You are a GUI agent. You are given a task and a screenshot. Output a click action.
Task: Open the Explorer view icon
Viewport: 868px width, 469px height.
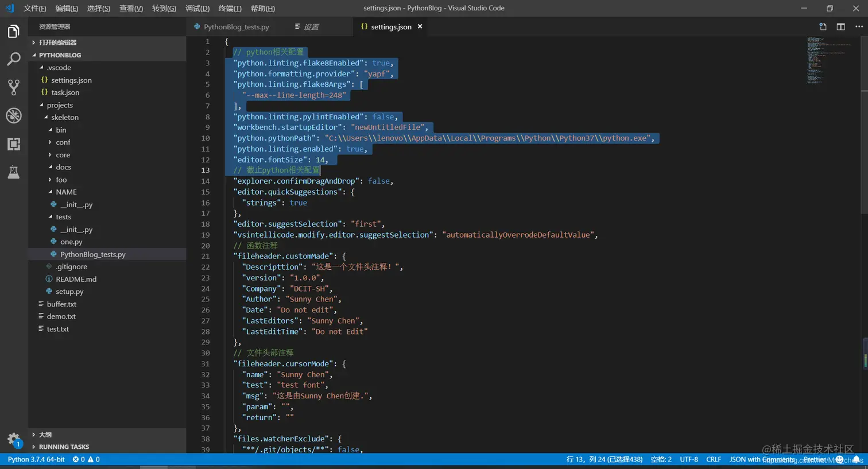14,32
